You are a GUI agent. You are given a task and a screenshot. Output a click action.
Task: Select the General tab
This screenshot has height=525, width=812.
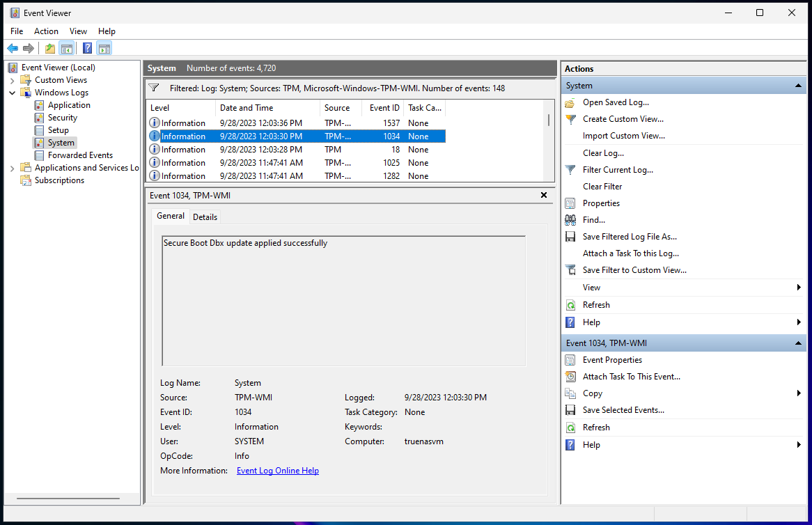[171, 216]
